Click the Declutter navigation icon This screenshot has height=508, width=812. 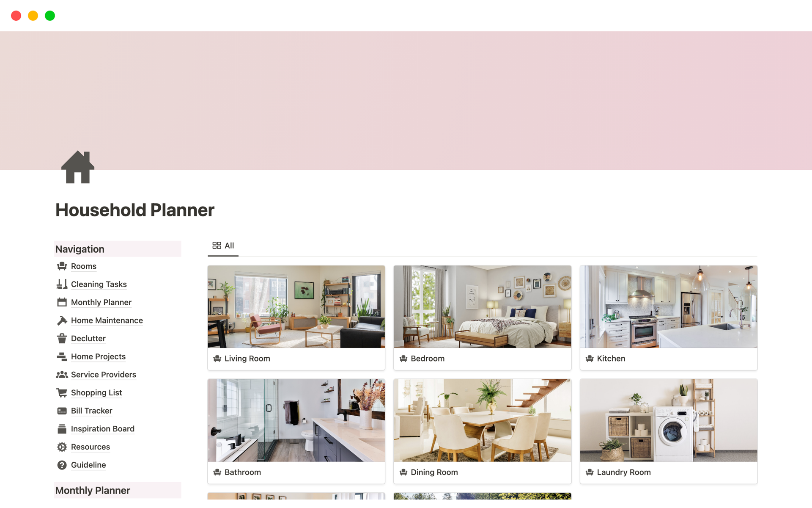pyautogui.click(x=61, y=338)
